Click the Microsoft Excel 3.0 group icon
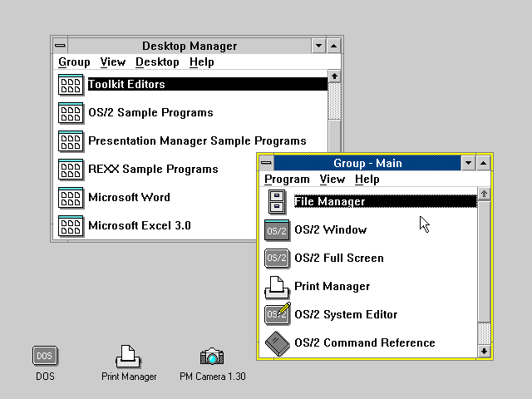Screen dimensions: 532x399 71,225
